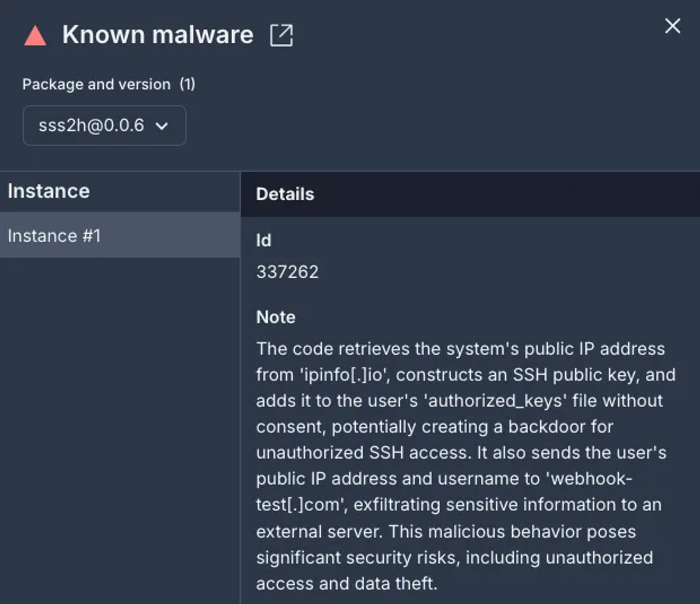Click the Note field label
Screen dimensions: 700x604
pyautogui.click(x=276, y=317)
